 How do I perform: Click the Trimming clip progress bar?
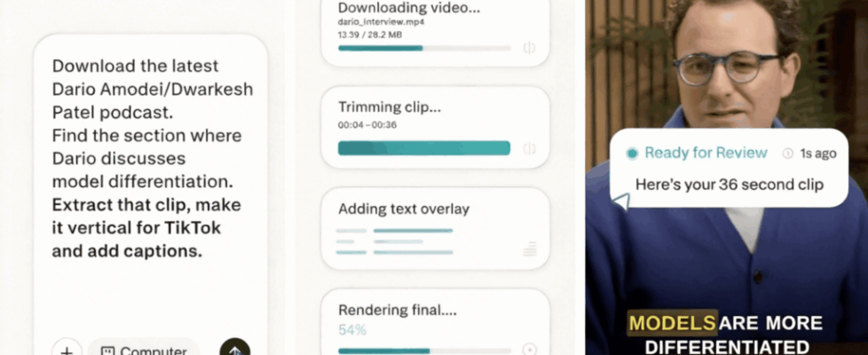424,148
